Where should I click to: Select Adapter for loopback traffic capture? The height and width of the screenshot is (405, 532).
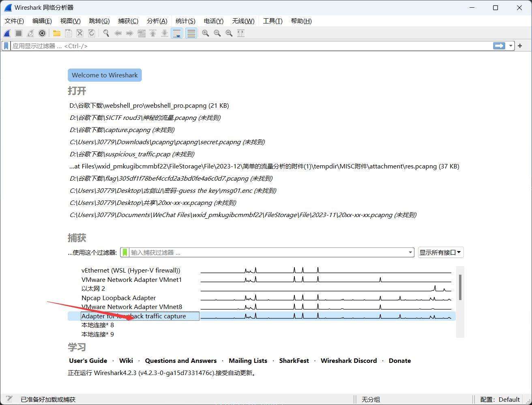click(x=262, y=316)
